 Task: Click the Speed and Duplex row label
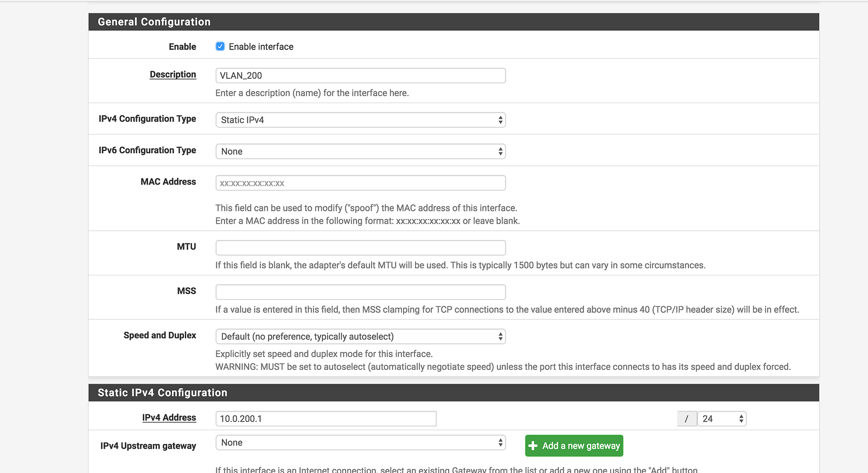[159, 336]
